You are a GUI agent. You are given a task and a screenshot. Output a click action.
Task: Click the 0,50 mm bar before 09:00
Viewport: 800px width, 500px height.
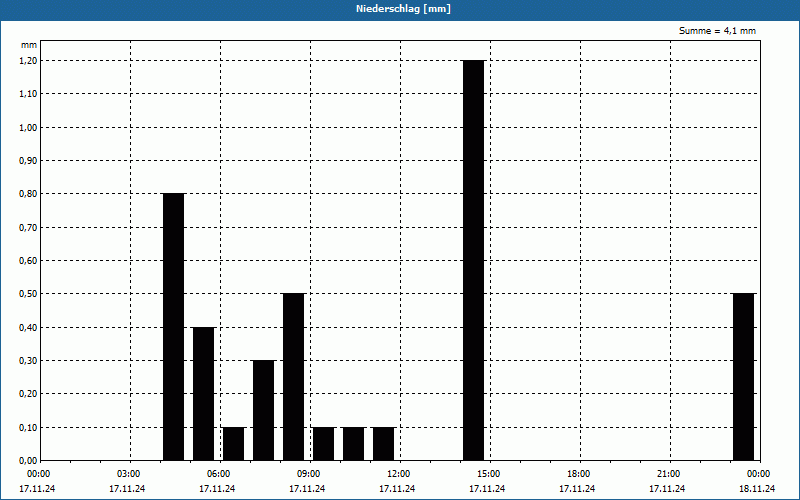[x=294, y=377]
